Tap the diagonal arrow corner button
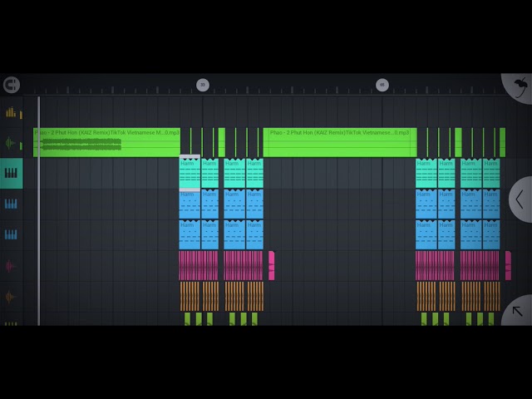The width and height of the screenshot is (532, 399). click(x=517, y=311)
